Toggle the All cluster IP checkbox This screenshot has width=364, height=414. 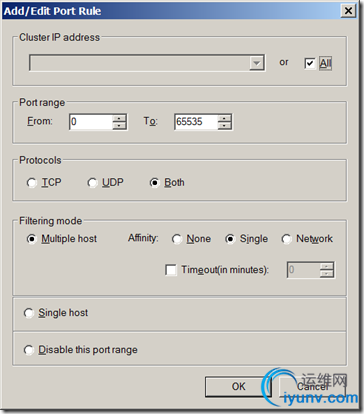pos(310,63)
